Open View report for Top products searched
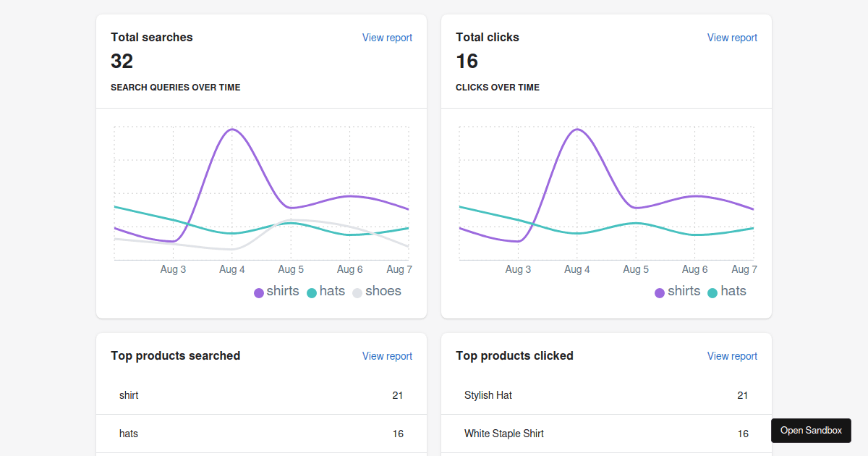Image resolution: width=868 pixels, height=456 pixels. (x=387, y=355)
